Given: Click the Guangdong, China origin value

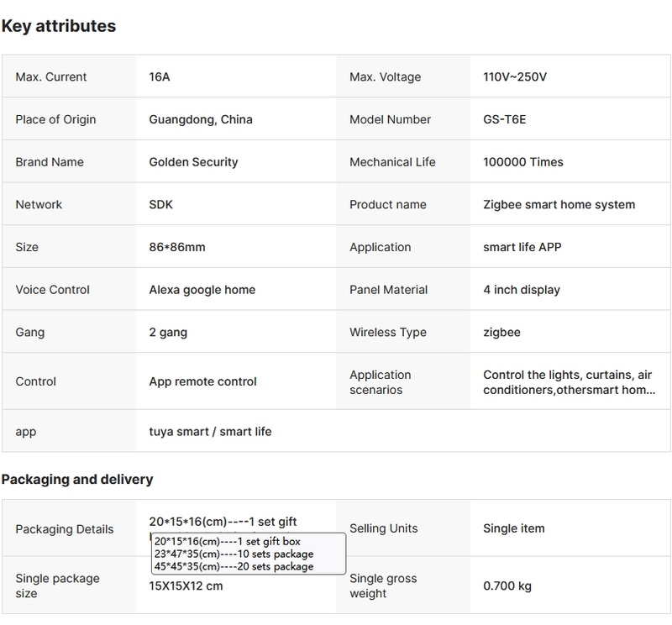Looking at the screenshot, I should [200, 119].
